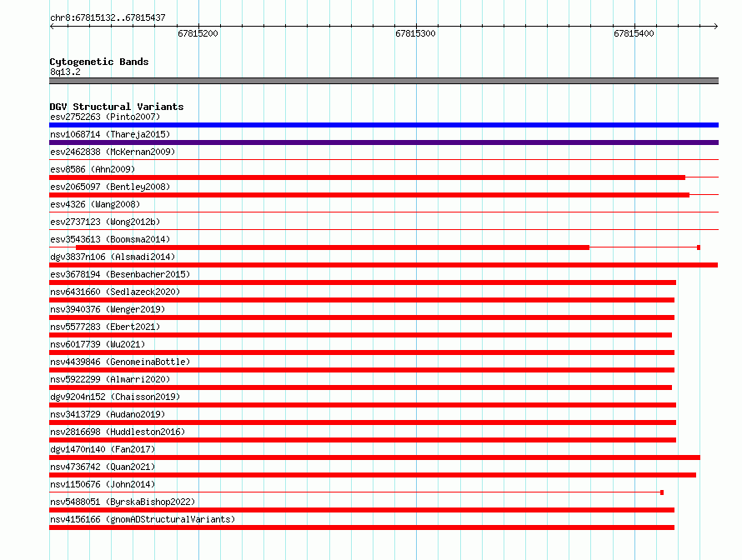Click esv2065097 (Bentley2008) variant label
742x560 pixels.
110,187
